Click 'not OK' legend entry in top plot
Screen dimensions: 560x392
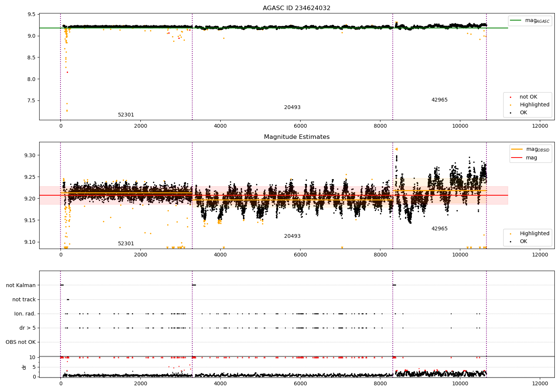point(524,97)
